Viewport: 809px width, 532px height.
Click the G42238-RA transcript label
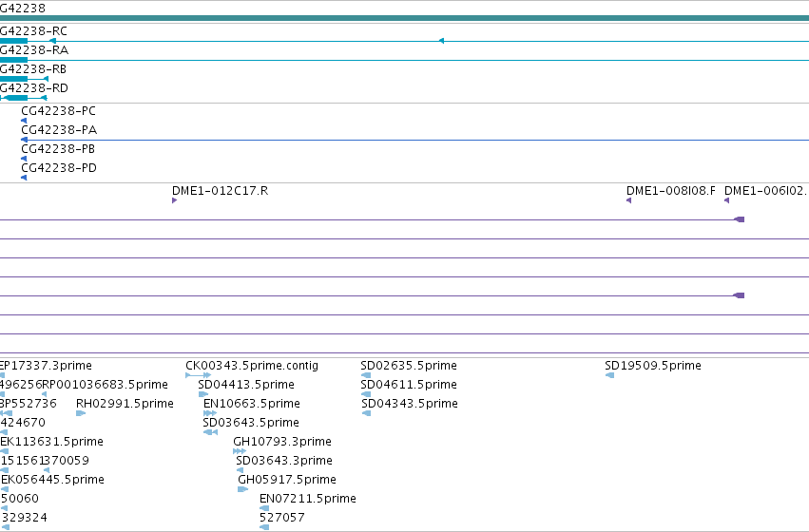tap(34, 50)
